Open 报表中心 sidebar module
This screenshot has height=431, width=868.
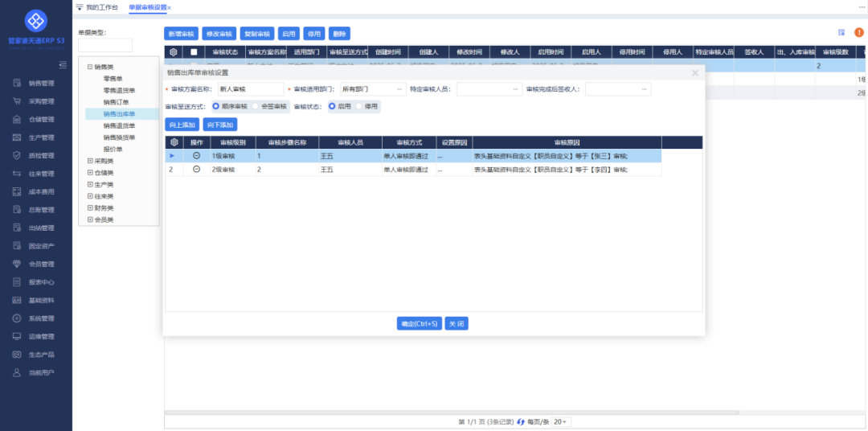click(x=41, y=282)
